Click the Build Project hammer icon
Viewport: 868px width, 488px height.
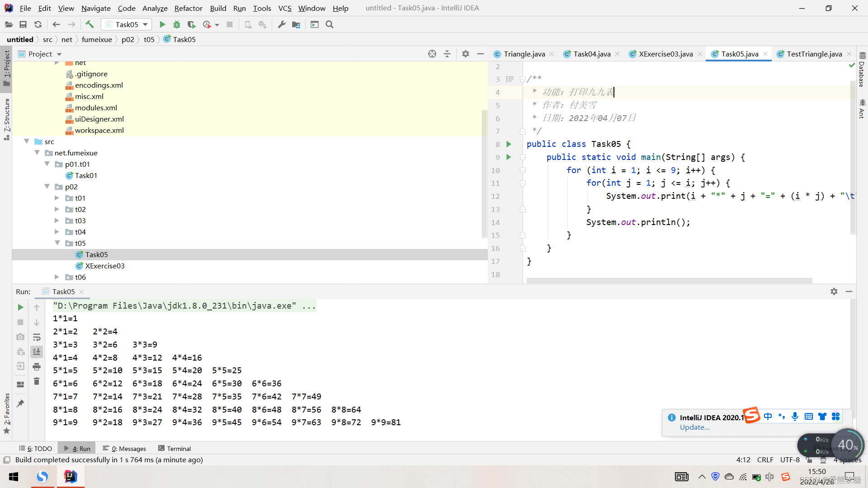90,24
